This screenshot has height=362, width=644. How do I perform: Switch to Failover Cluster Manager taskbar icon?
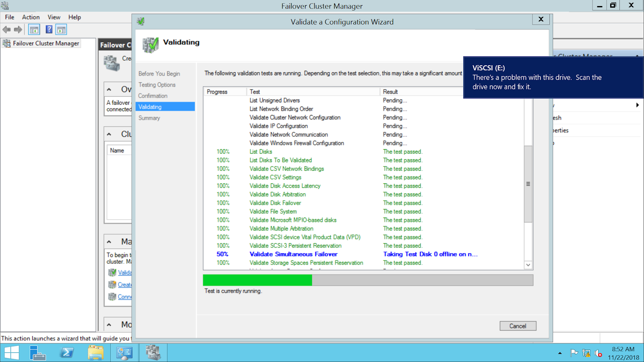pos(153,353)
